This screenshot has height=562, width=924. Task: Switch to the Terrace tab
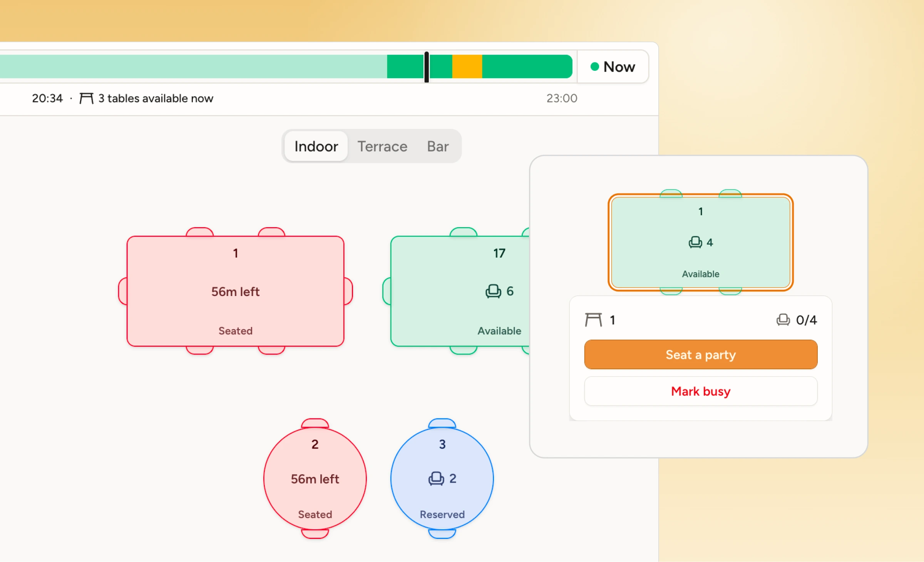382,146
